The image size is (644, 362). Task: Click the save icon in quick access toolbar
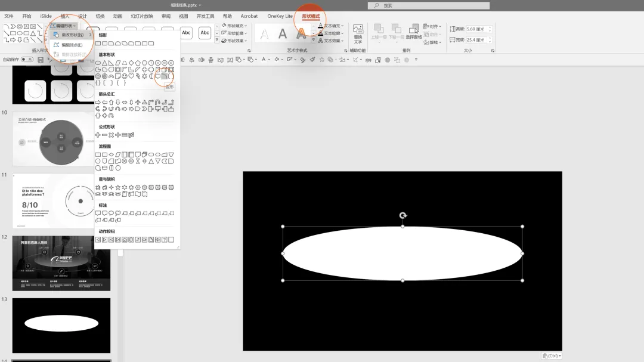[41, 60]
